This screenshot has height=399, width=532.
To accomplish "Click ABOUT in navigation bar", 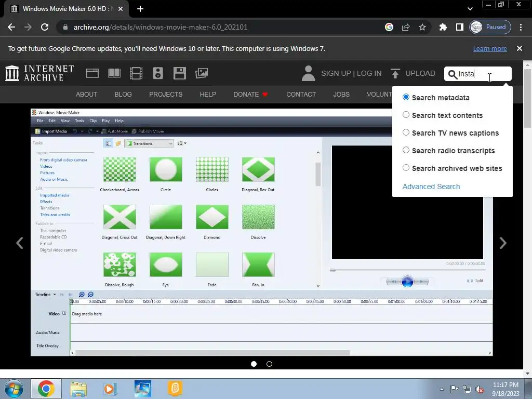I will (87, 95).
